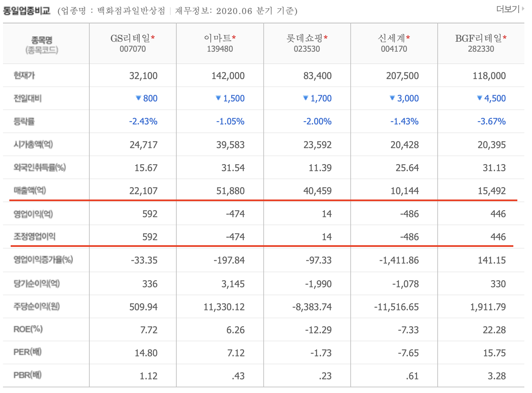Click down arrow beside 1,700 change
Screen dimensions: 532x393
tap(305, 98)
